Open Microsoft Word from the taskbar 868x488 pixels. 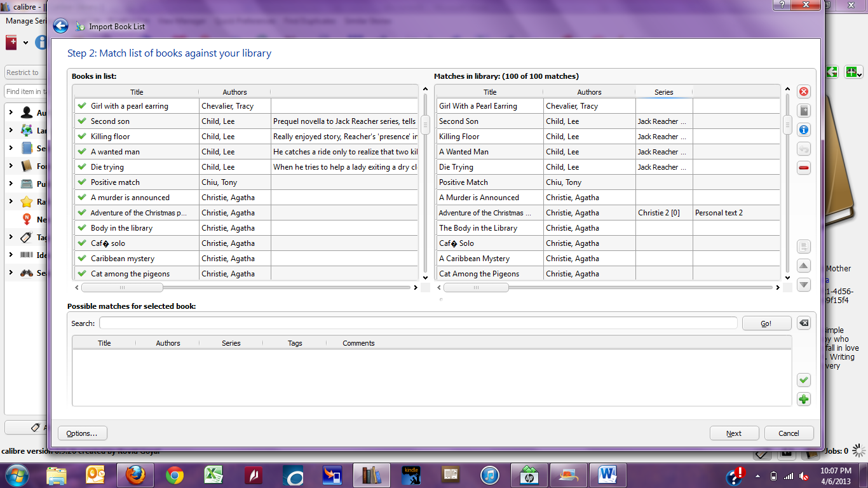pyautogui.click(x=608, y=475)
